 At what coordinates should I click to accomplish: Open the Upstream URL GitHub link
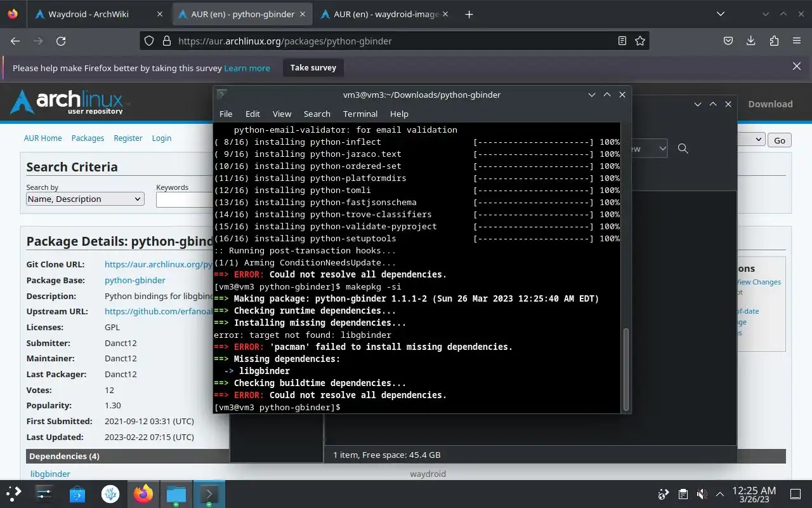pyautogui.click(x=159, y=311)
